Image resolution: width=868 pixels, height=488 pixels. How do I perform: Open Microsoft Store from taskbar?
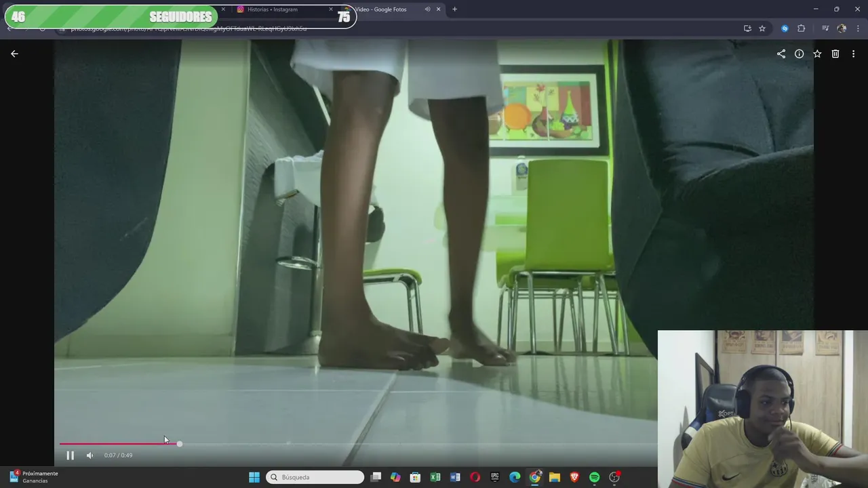pyautogui.click(x=415, y=477)
